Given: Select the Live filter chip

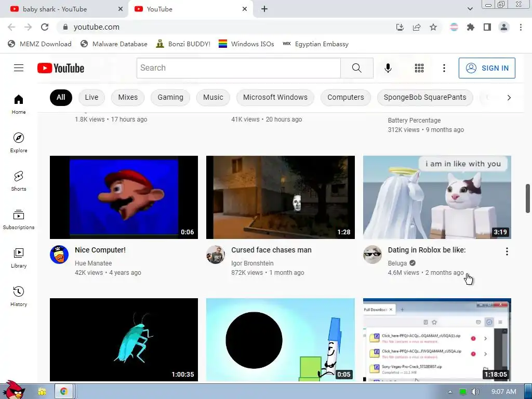Looking at the screenshot, I should [x=91, y=97].
